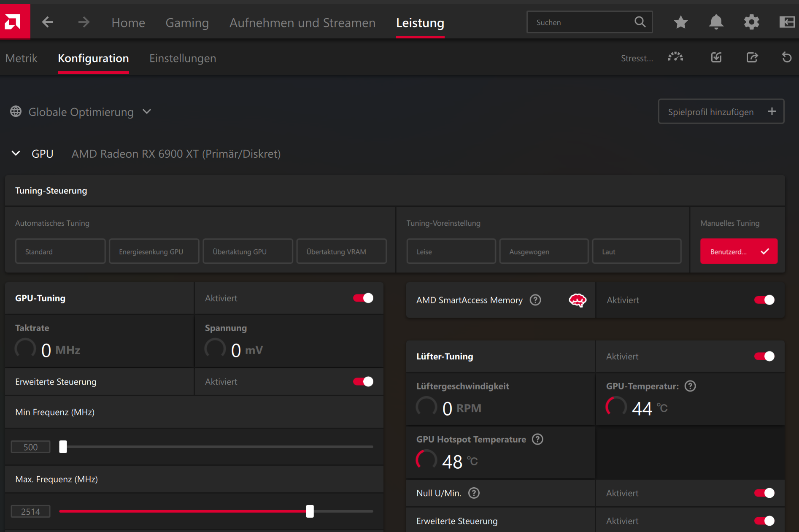
Task: Open the notifications bell
Action: [x=716, y=22]
